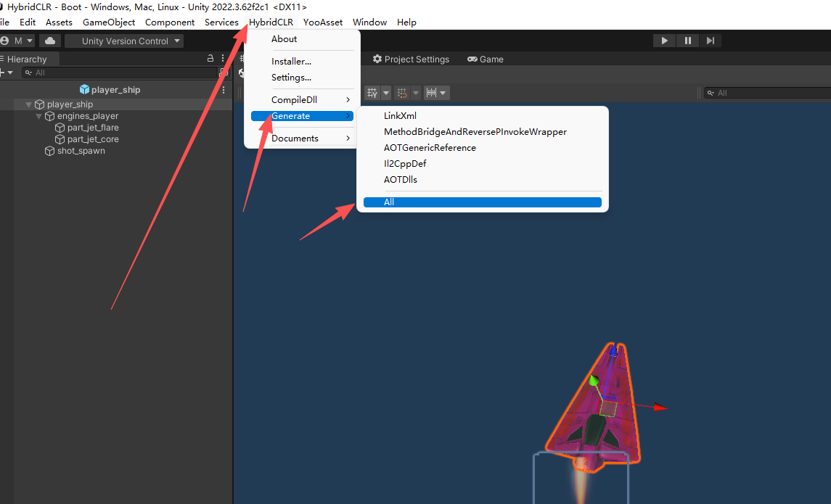Screen dimensions: 831x504
Task: Focus the Scene view search field
Action: pyautogui.click(x=767, y=93)
